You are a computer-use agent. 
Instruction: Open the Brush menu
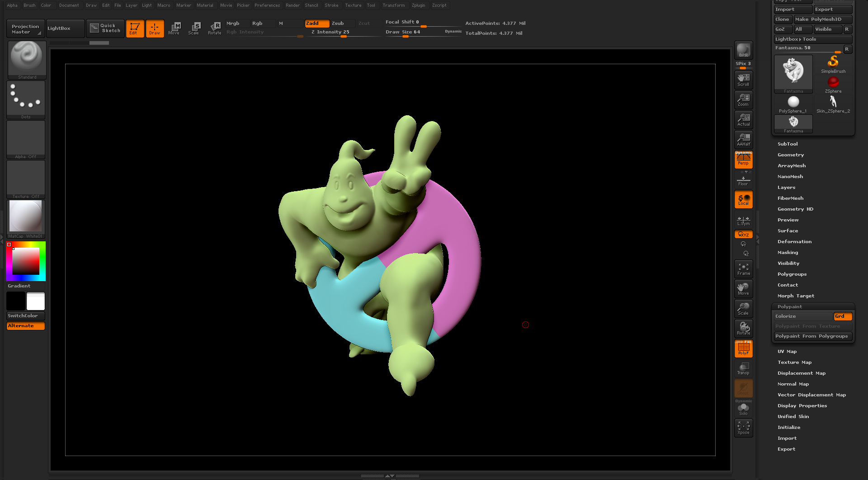29,5
